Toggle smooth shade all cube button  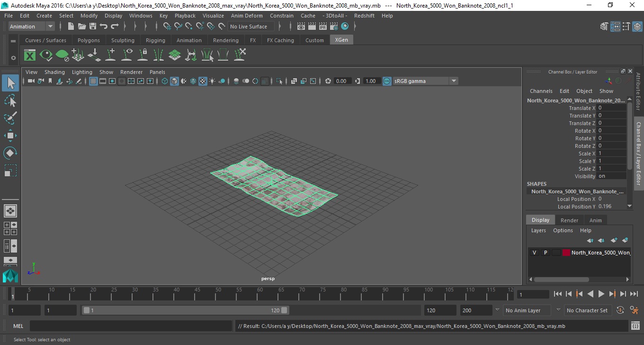point(174,81)
